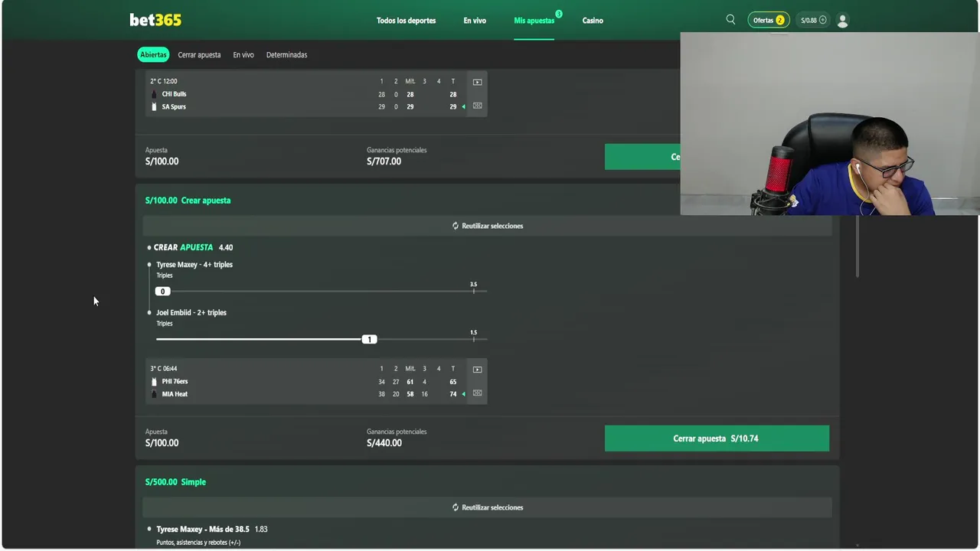
Task: Click Puntos, asistencias y rebotes (+/-) label
Action: pyautogui.click(x=198, y=543)
